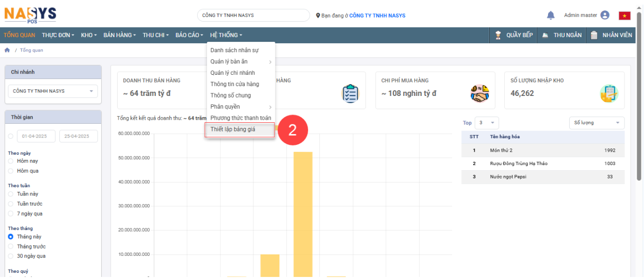The height and width of the screenshot is (278, 644).
Task: Click the start date 01-04-2025 field
Action: click(x=37, y=136)
